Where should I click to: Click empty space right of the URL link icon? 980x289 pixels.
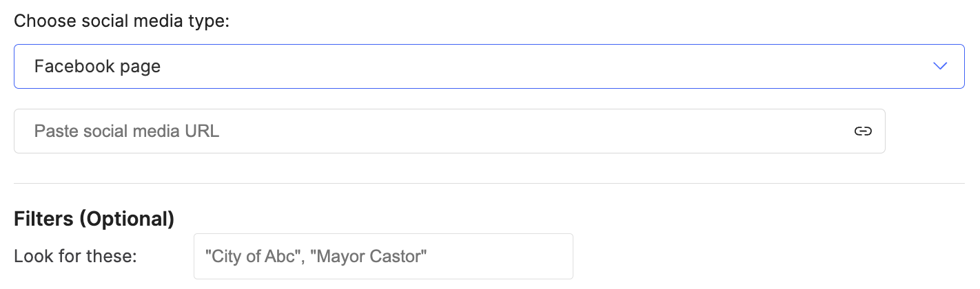pyautogui.click(x=925, y=131)
